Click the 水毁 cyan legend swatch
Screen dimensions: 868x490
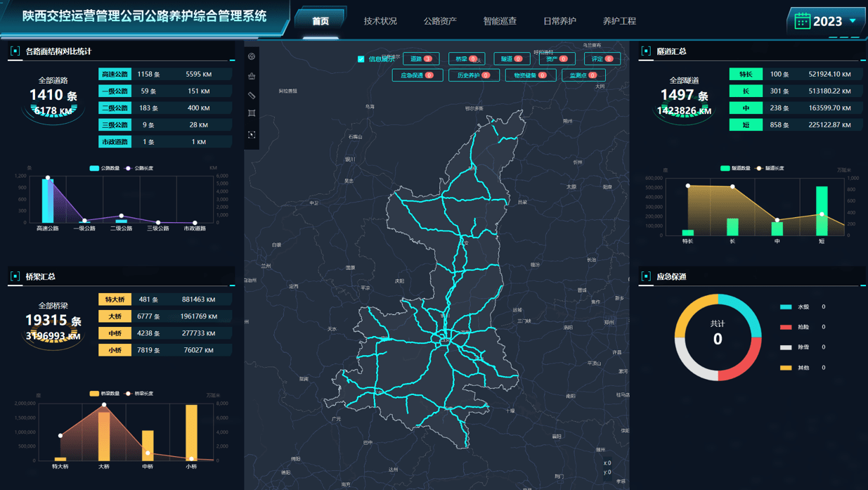[x=786, y=307]
